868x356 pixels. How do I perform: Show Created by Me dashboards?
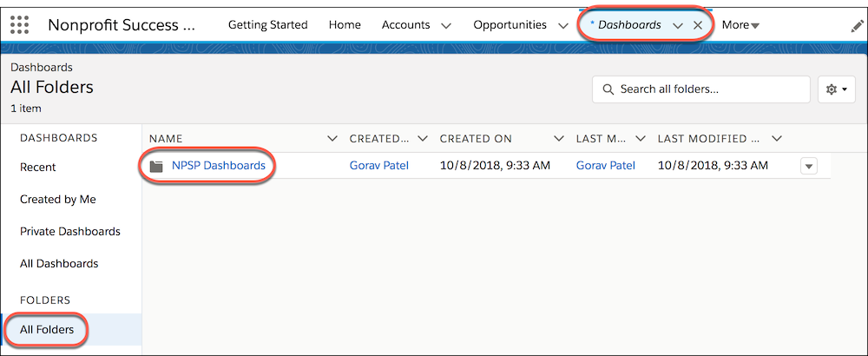coord(58,200)
